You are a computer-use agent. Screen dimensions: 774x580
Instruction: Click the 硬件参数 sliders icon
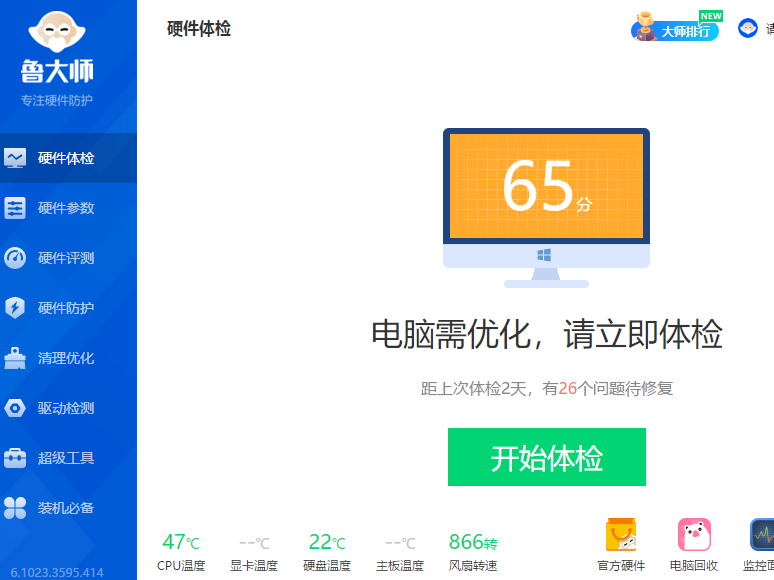tap(15, 208)
